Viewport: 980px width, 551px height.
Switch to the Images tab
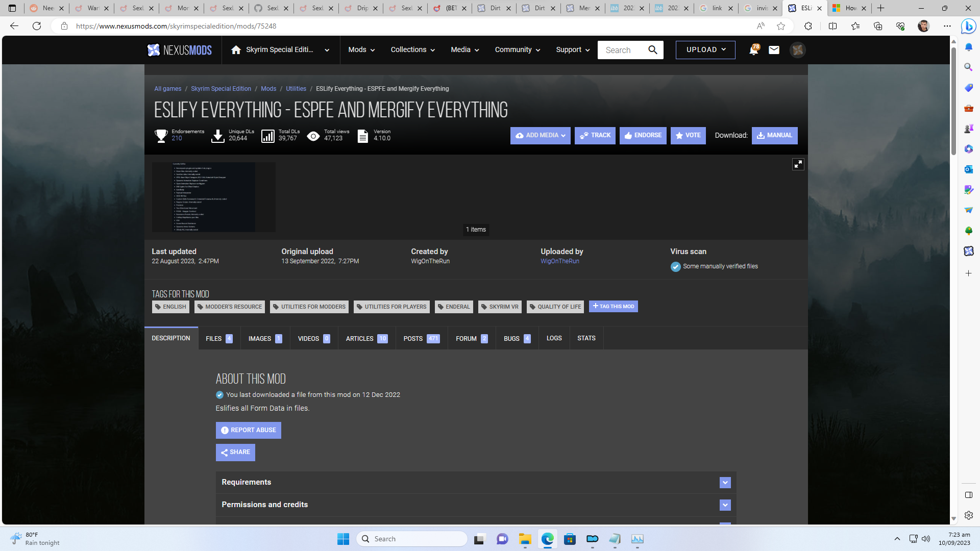265,339
